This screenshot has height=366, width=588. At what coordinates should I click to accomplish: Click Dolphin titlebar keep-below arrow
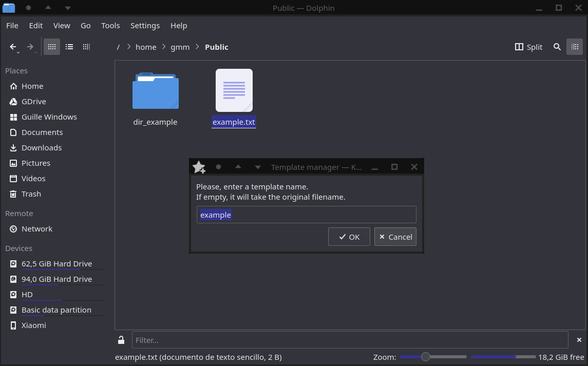pyautogui.click(x=67, y=8)
